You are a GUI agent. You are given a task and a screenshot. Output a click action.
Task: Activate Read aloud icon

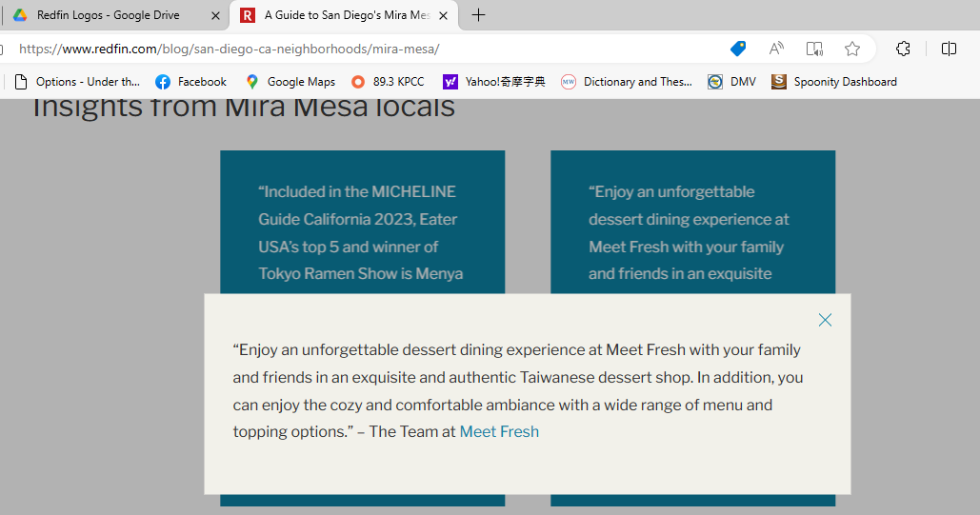pyautogui.click(x=776, y=49)
